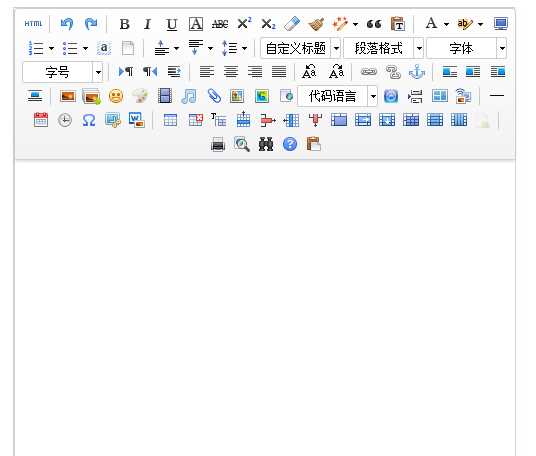
Task: Align text to the right
Action: 255,72
